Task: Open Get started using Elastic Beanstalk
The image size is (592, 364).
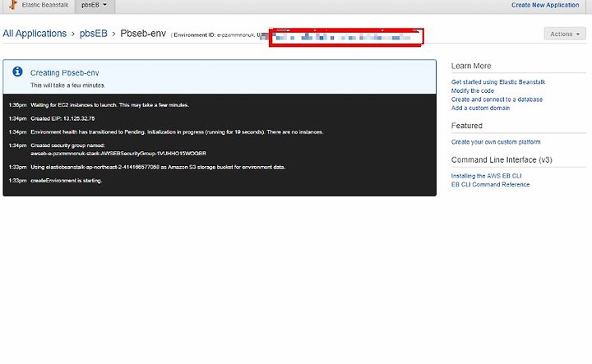Action: (498, 82)
